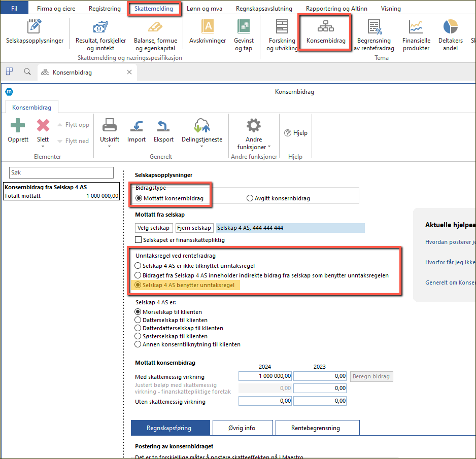Open the Delingstjeneste cloud icon
Screen dimensions: 476x459
pos(202,125)
